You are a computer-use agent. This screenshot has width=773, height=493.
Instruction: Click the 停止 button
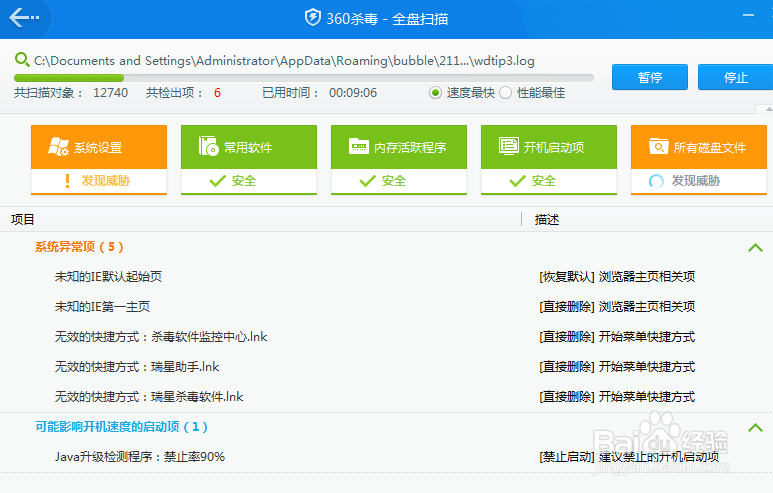(x=735, y=77)
